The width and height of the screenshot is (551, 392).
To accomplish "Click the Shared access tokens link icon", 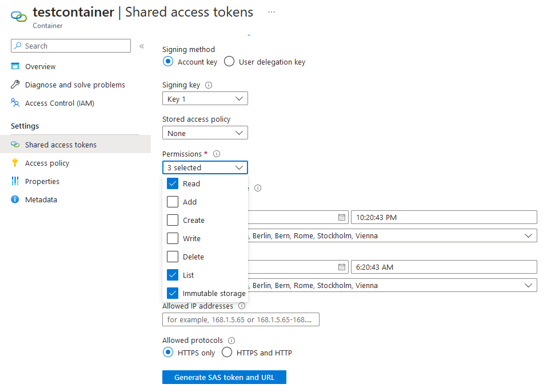I will [x=15, y=145].
